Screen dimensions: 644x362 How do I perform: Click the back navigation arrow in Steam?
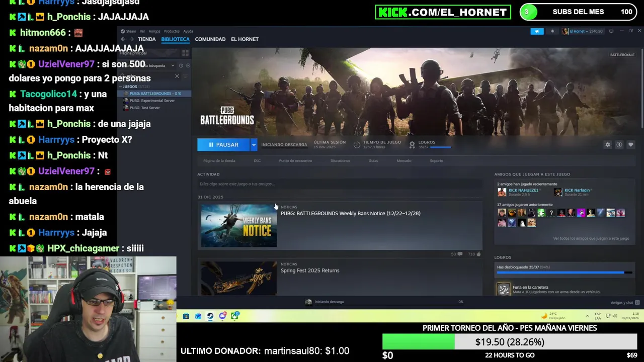point(123,39)
